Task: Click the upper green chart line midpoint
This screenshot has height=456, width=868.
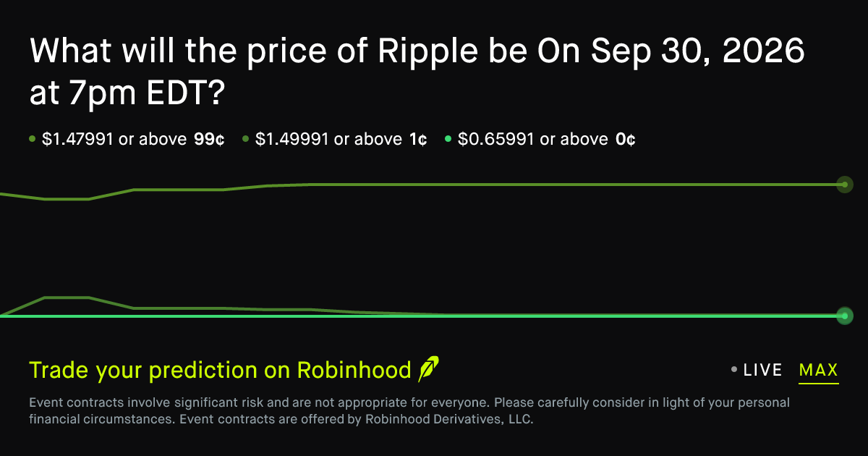Action: [422, 185]
